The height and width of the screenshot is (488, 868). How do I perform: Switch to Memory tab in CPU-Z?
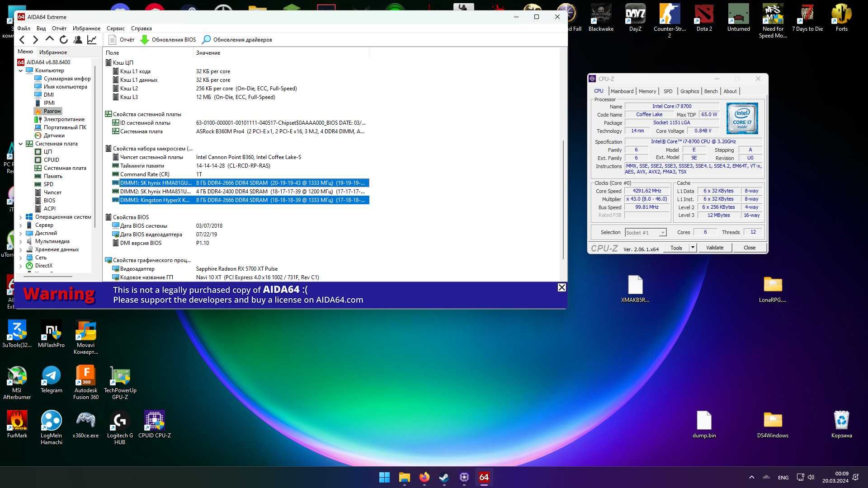pyautogui.click(x=647, y=90)
